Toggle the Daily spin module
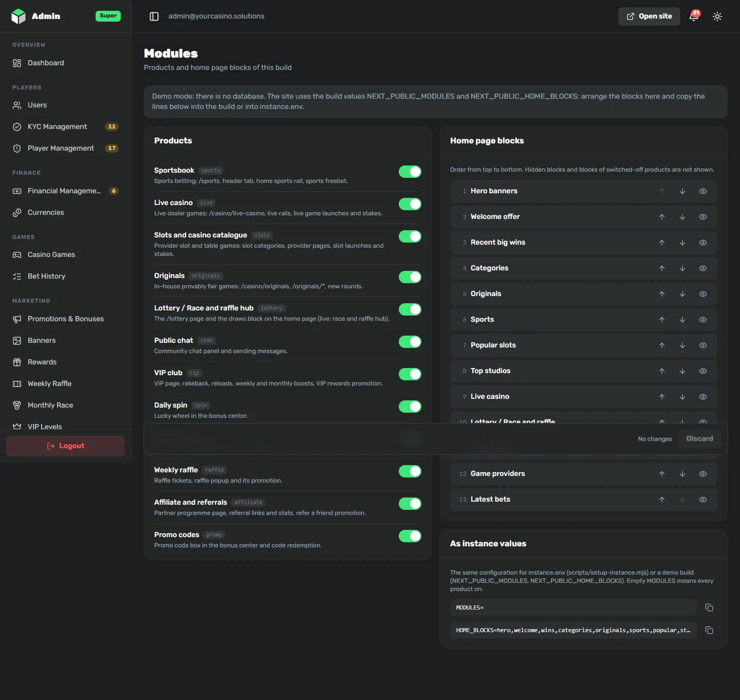 410,407
